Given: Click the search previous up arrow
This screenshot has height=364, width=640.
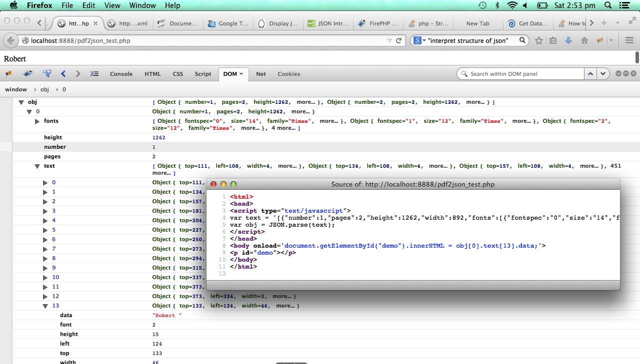Looking at the screenshot, I should pyautogui.click(x=590, y=74).
